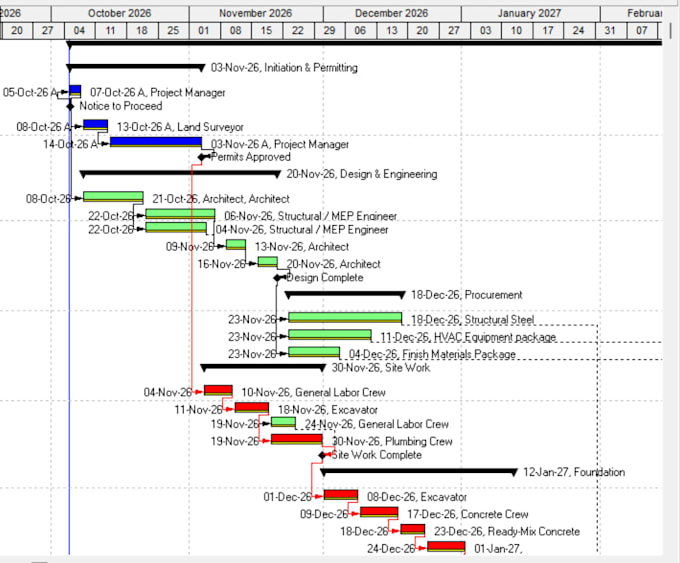Click the '04-Dec-26, Finish Materials Package' label
This screenshot has height=563, width=680.
tap(432, 355)
